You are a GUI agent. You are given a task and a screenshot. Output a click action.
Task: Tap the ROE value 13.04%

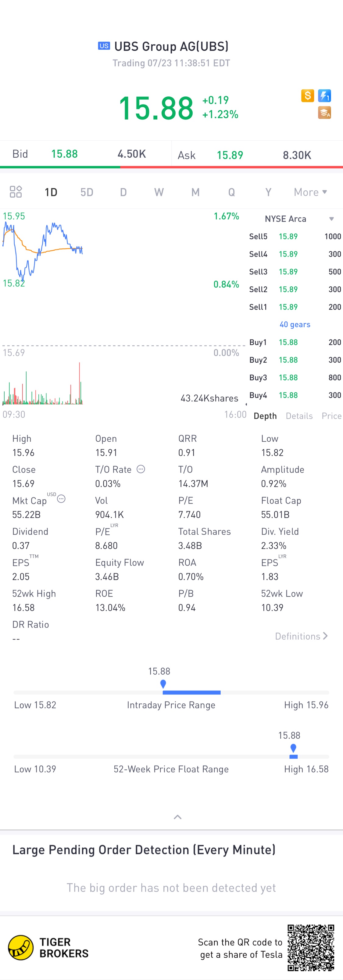(x=110, y=608)
